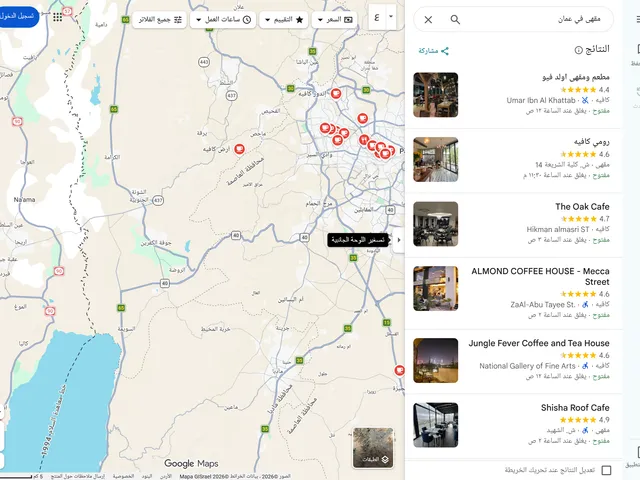This screenshot has height=480, width=640.
Task: View The Oak Cafe photo
Action: pos(436,224)
